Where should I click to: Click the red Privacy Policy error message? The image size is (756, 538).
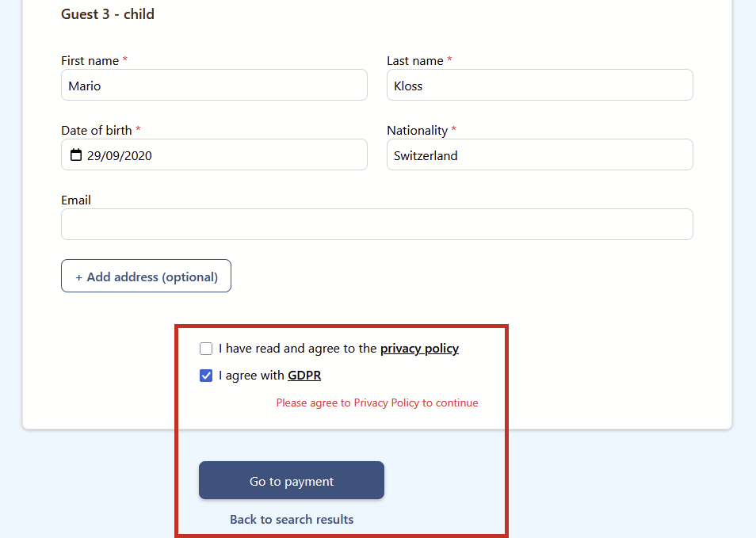pos(377,403)
